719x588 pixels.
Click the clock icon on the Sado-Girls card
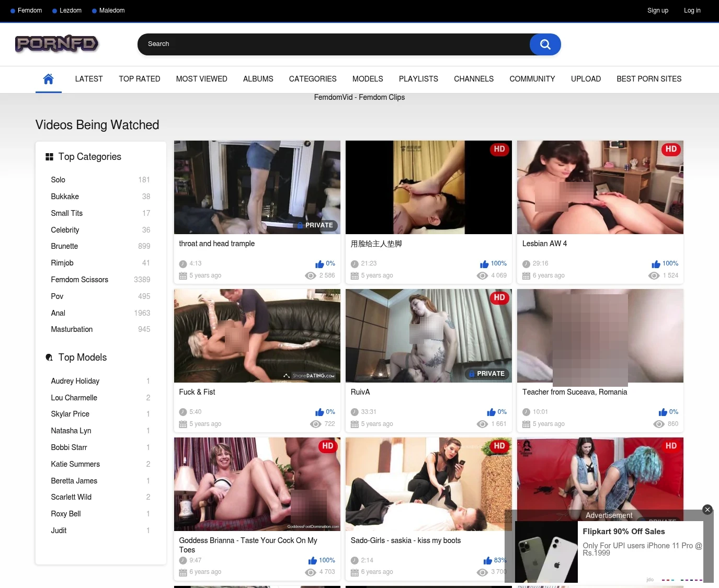355,561
